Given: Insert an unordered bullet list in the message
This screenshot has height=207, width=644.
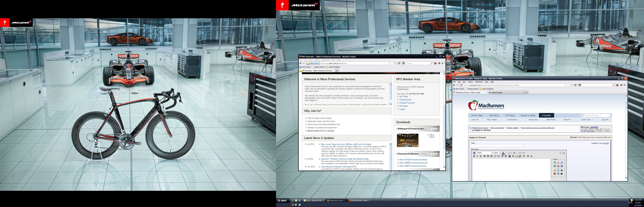Looking at the screenshot, I should [x=499, y=156].
